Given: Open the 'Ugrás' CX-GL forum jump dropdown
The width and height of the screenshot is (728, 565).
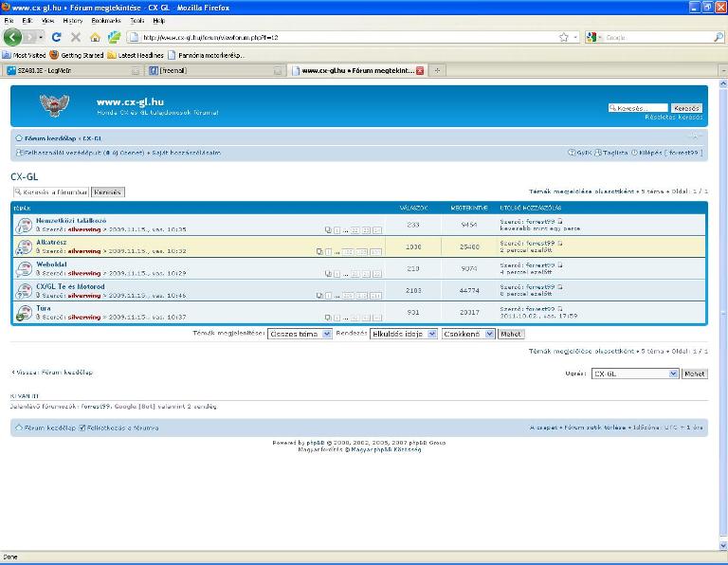Looking at the screenshot, I should pos(635,374).
